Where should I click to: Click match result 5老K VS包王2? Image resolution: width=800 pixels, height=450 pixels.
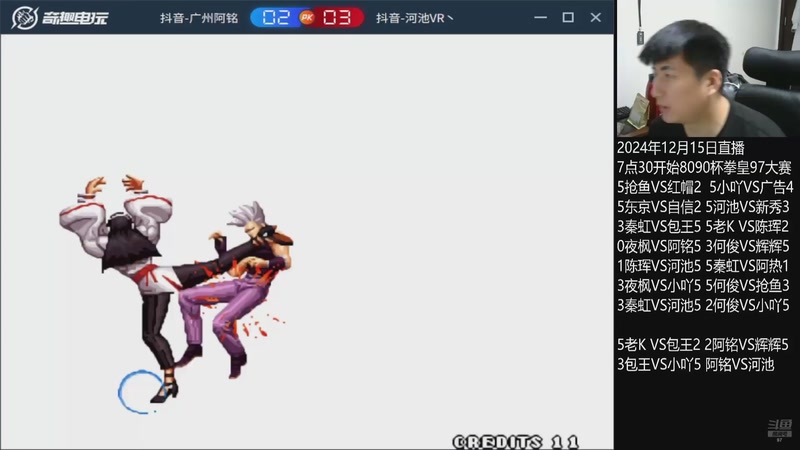[659, 345]
